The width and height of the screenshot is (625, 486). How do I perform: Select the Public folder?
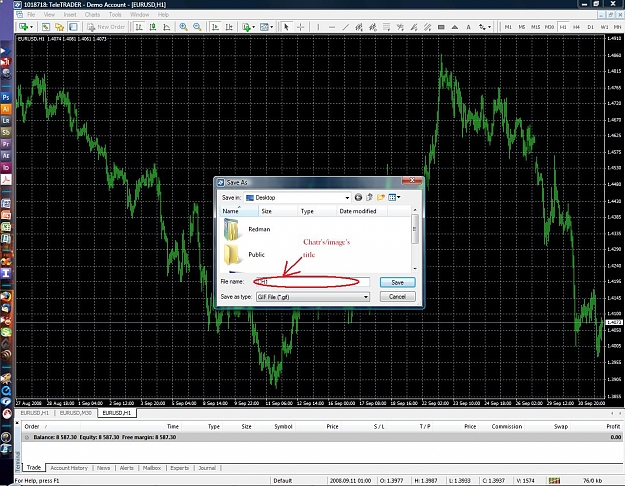(244, 254)
